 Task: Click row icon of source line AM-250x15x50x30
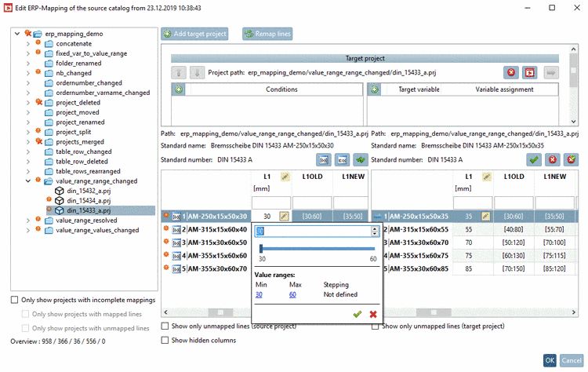176,217
